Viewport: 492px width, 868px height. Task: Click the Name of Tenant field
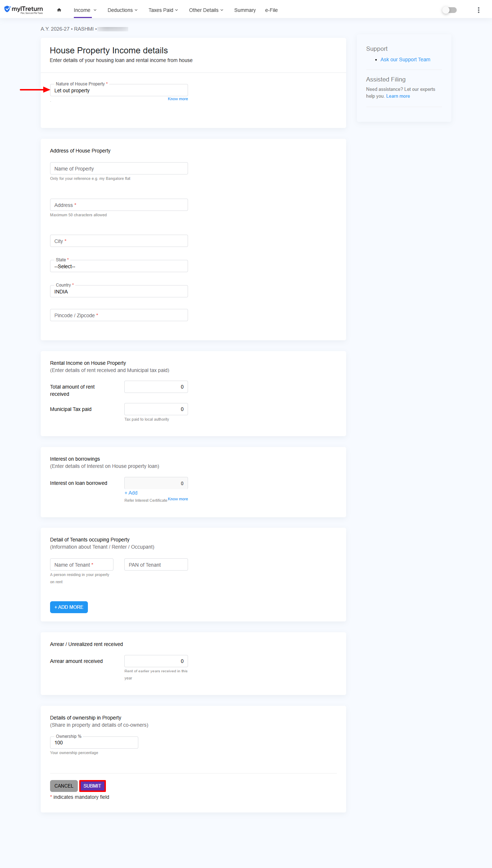click(x=82, y=564)
